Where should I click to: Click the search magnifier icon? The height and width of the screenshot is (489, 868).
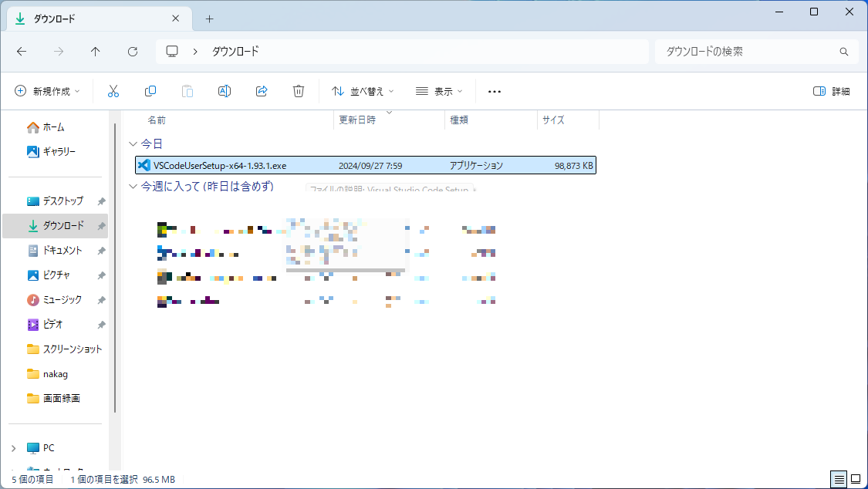click(x=843, y=52)
